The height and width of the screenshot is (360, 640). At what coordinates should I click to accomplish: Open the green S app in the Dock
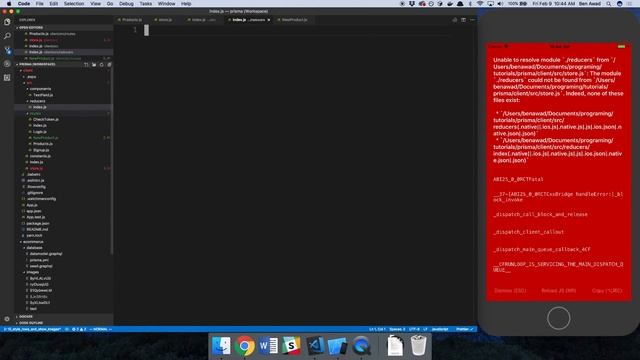click(x=291, y=346)
